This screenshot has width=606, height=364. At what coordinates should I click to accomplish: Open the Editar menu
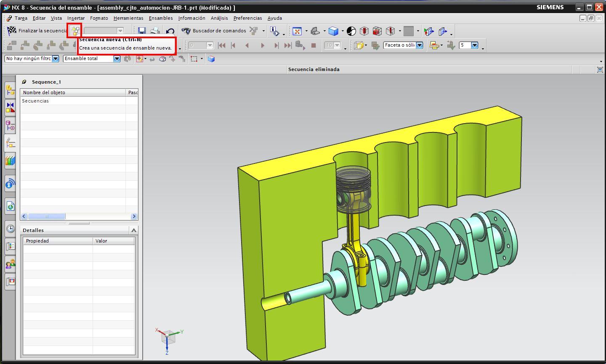coord(39,18)
